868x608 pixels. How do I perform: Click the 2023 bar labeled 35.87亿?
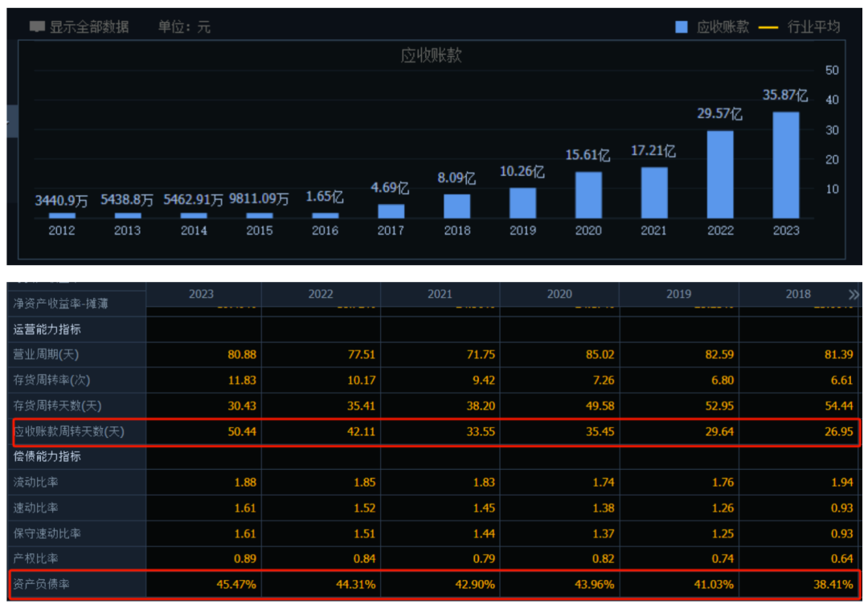[785, 165]
